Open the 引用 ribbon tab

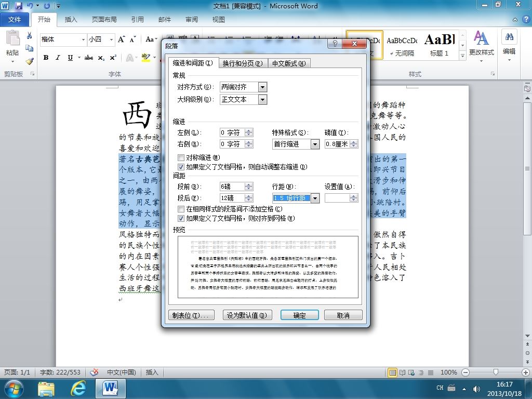coord(137,20)
